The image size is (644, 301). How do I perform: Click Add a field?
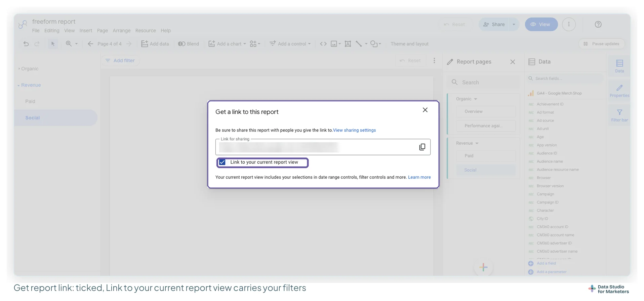[x=542, y=263]
